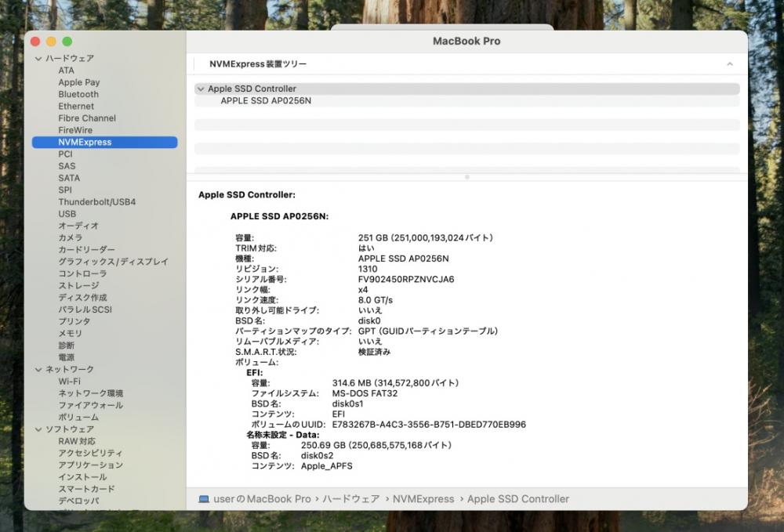Click the Apple SSD Controller: details heading
The height and width of the screenshot is (532, 784).
246,195
